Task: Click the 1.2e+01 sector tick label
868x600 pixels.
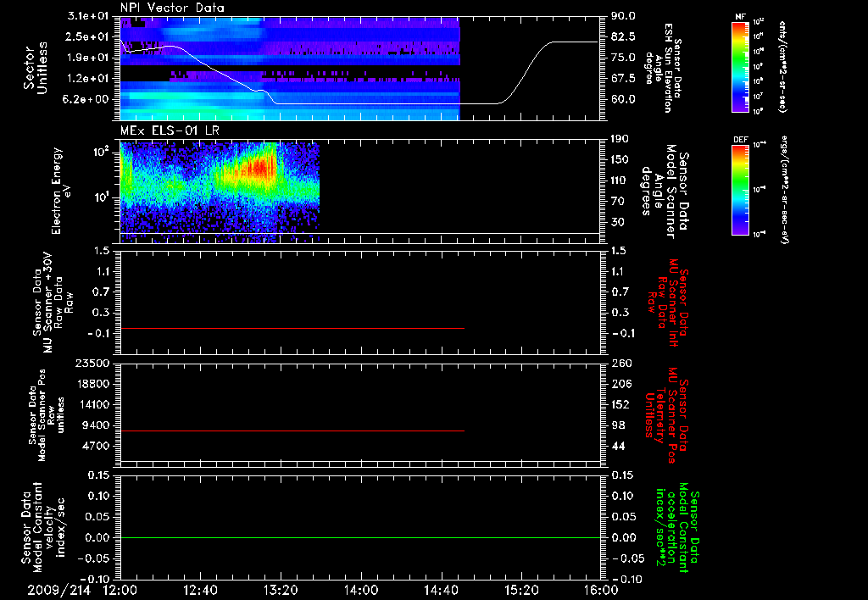Action: (x=87, y=79)
